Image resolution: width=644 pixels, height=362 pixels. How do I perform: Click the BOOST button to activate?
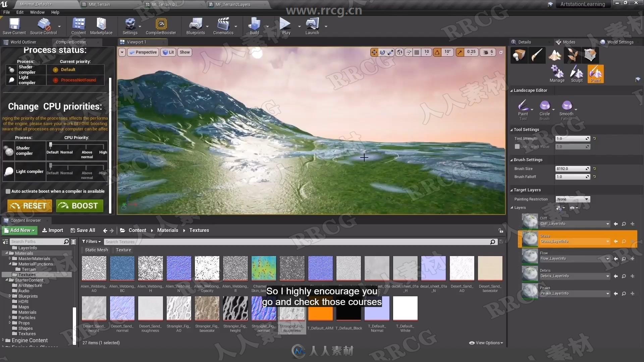coord(79,205)
